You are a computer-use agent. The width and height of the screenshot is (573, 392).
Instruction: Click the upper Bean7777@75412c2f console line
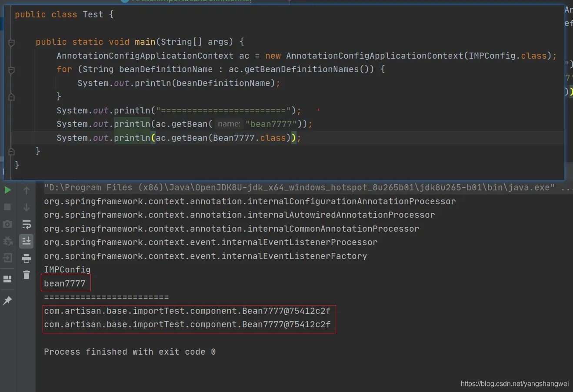[x=187, y=311]
